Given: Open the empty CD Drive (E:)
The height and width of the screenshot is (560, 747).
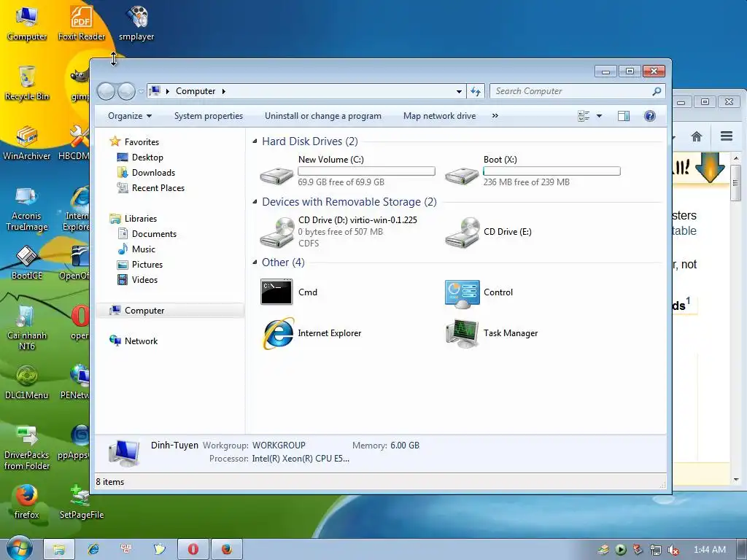Looking at the screenshot, I should click(488, 232).
